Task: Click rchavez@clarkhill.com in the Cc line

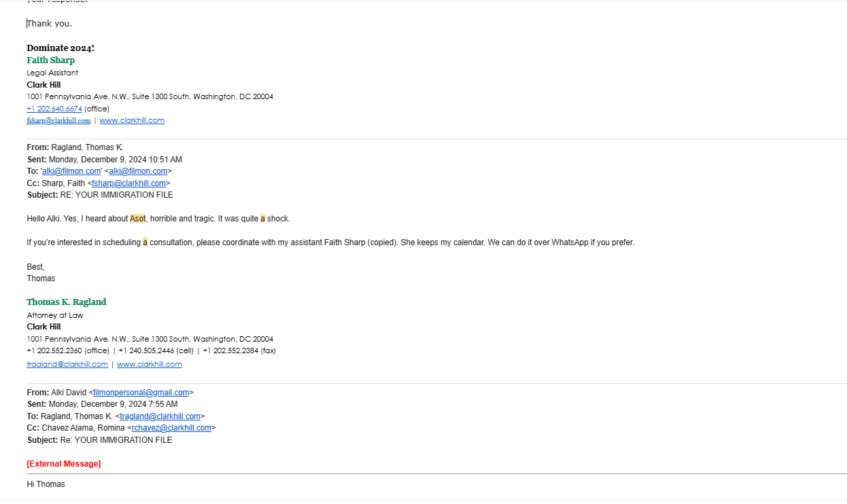Action: point(171,428)
